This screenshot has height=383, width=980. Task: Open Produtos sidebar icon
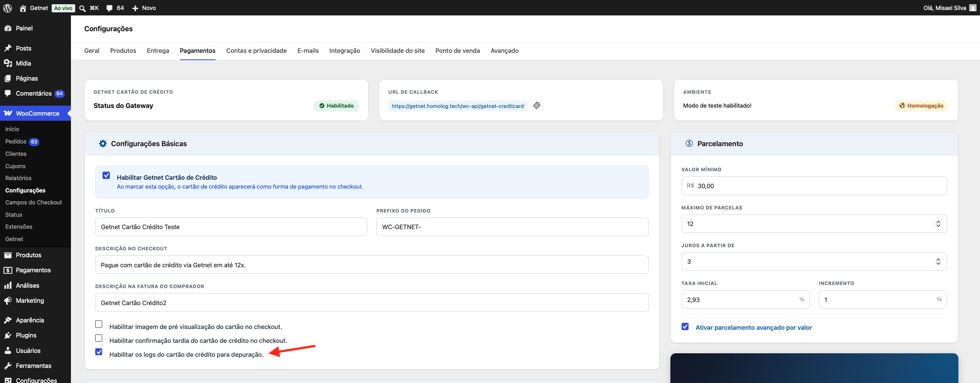(8, 255)
